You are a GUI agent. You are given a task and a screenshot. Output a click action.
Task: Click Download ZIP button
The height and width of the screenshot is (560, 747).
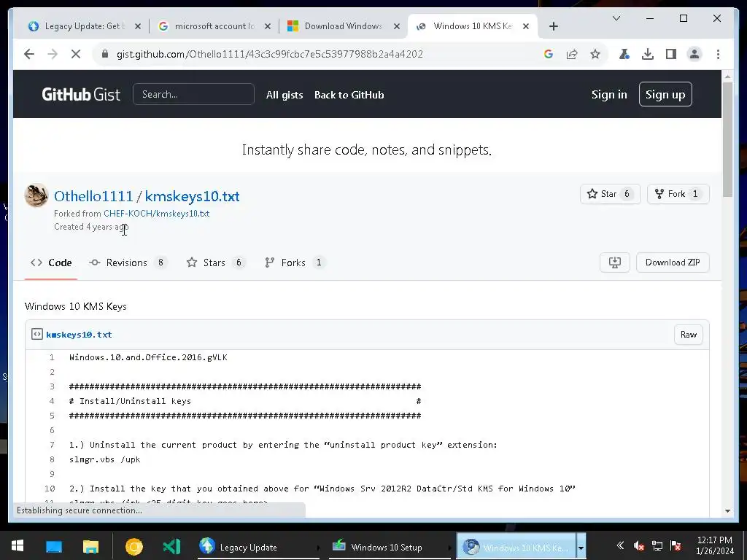(673, 262)
